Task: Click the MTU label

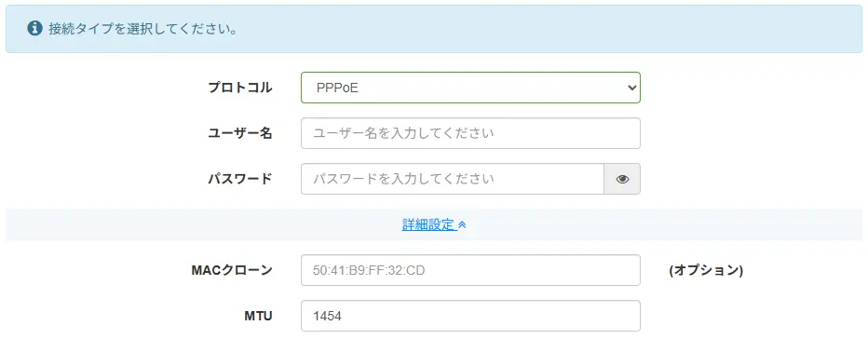Action: point(258,316)
